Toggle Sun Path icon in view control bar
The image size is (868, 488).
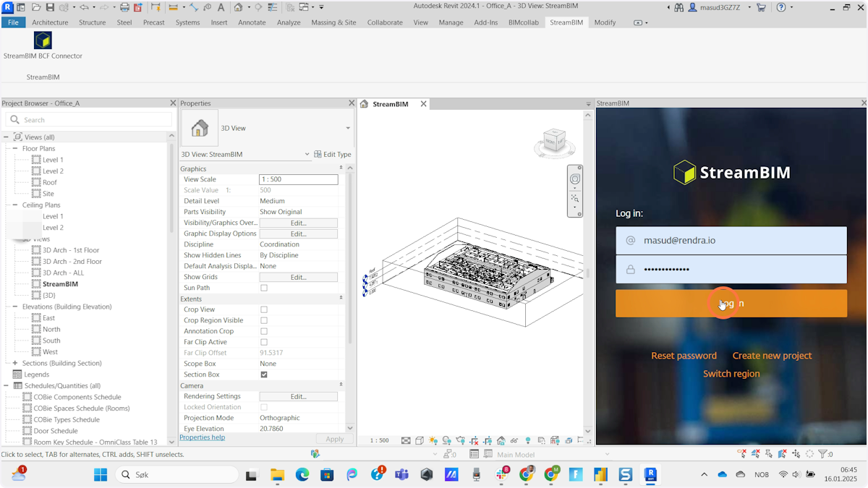coord(433,440)
